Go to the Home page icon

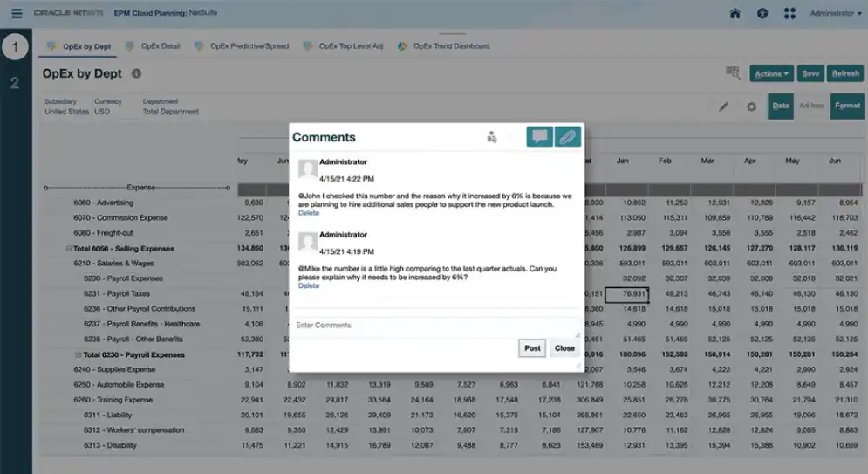735,13
